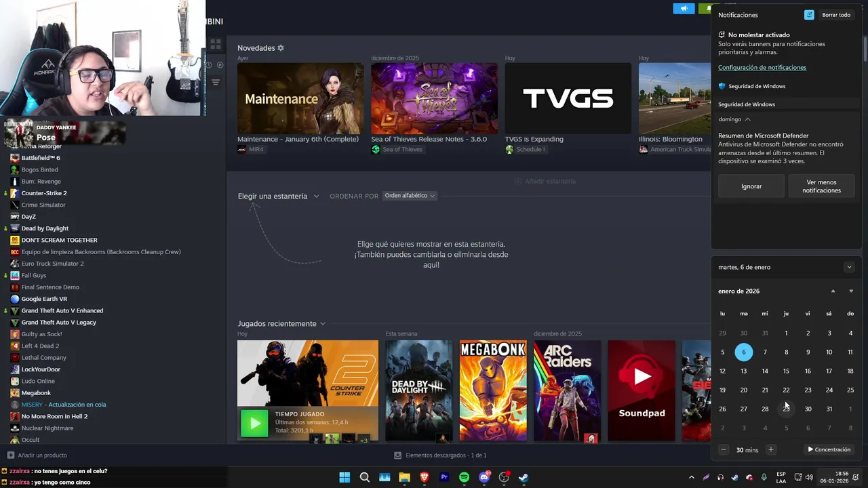The image size is (868, 488).
Task: Switch library to grid view icon
Action: coord(216,44)
